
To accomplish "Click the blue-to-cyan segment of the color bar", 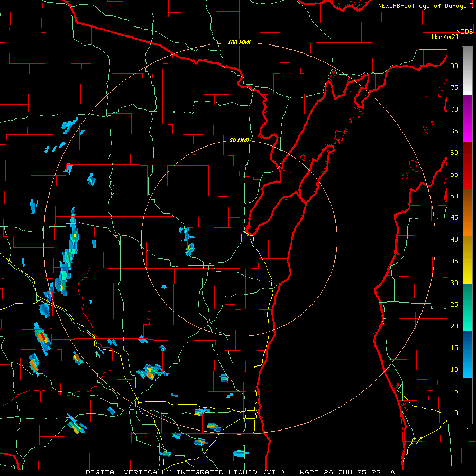I will click(x=467, y=354).
